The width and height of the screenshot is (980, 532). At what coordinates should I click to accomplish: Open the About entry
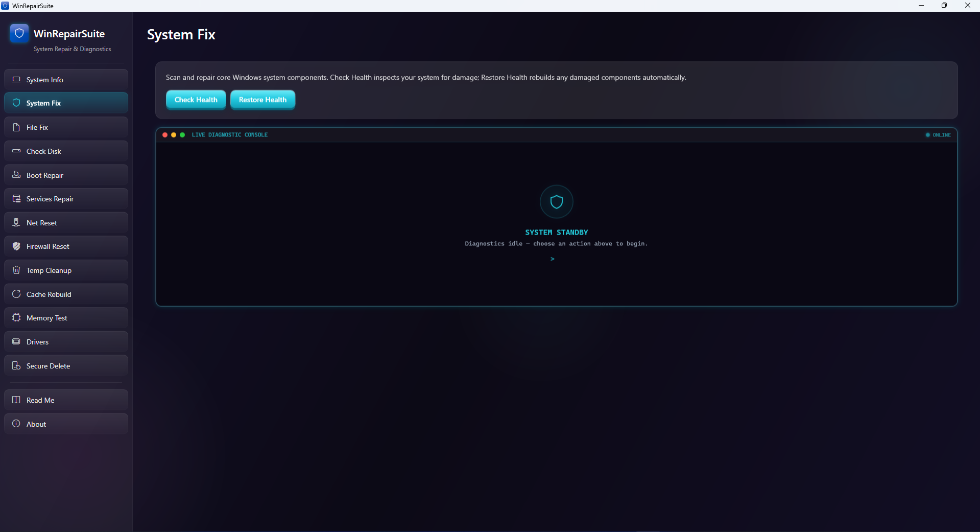(x=66, y=424)
